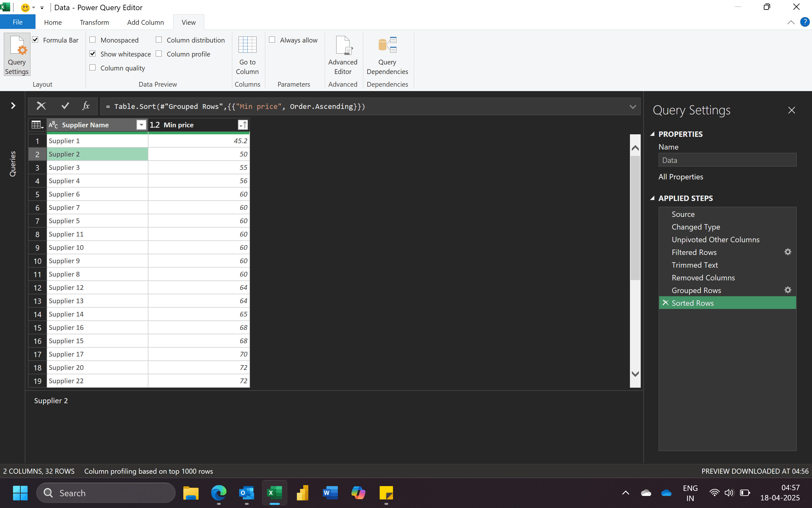Screen dimensions: 812x508
Task: Open the File menu
Action: tap(17, 22)
